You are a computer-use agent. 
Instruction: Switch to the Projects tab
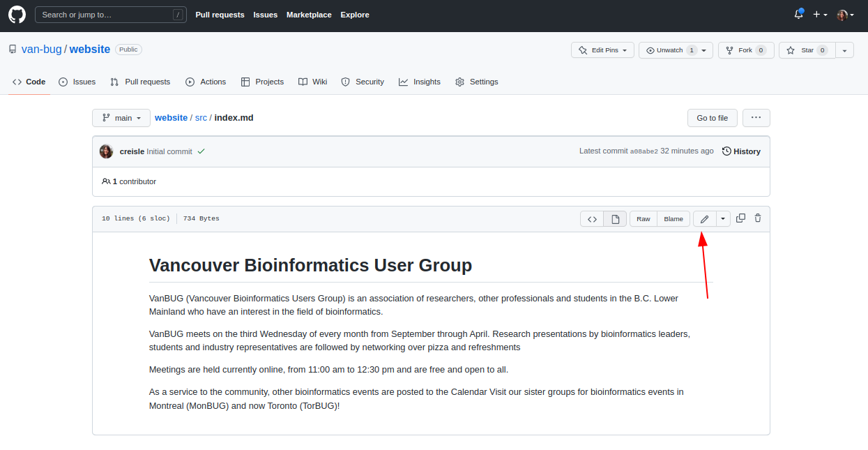(263, 82)
